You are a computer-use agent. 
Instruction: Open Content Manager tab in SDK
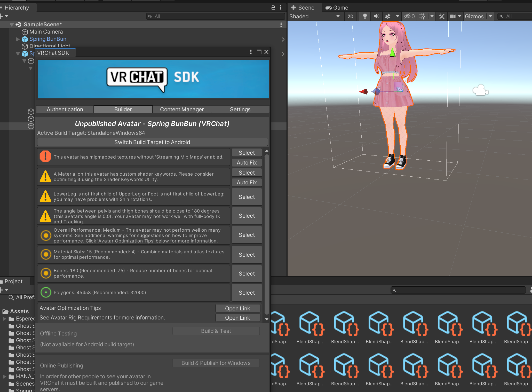[182, 109]
